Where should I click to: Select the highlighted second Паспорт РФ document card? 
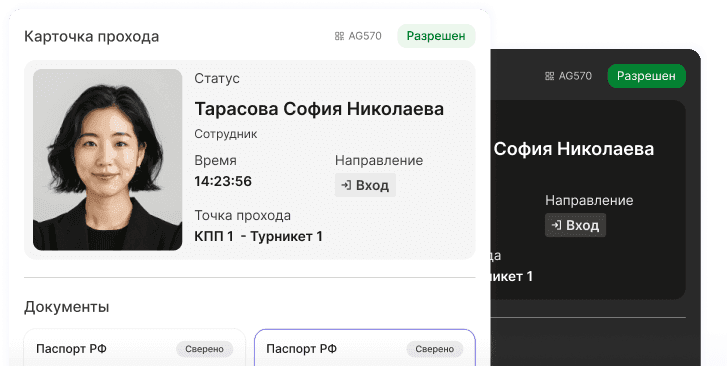tap(365, 347)
